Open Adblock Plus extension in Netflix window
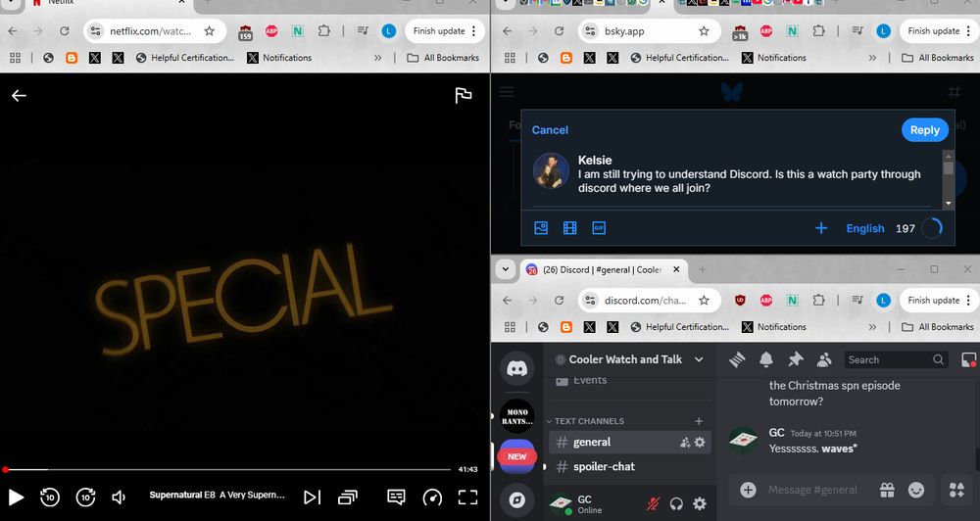 (x=271, y=31)
